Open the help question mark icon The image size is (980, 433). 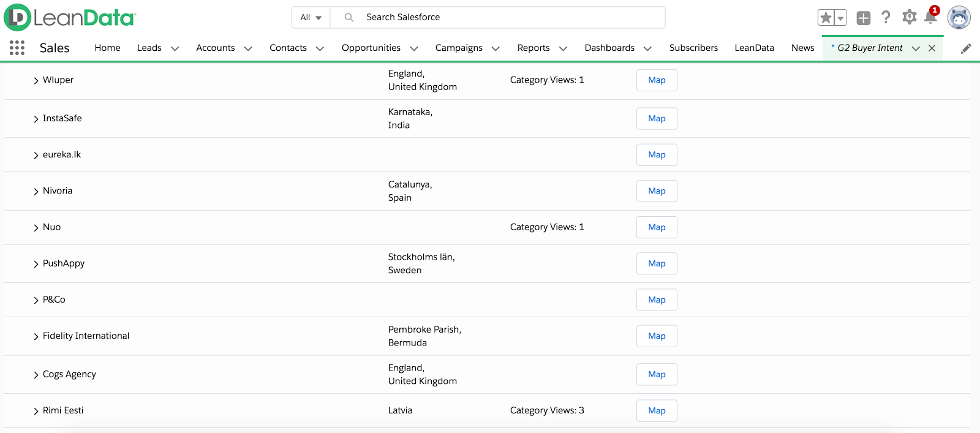[x=886, y=17]
